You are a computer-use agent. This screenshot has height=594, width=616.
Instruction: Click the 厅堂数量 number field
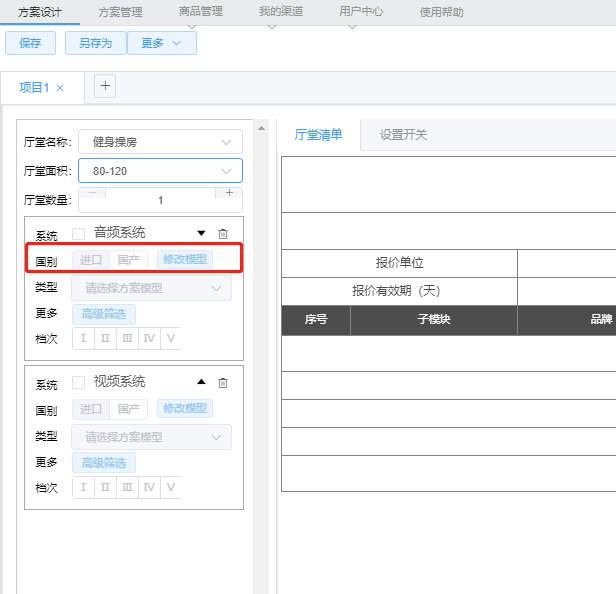point(160,200)
